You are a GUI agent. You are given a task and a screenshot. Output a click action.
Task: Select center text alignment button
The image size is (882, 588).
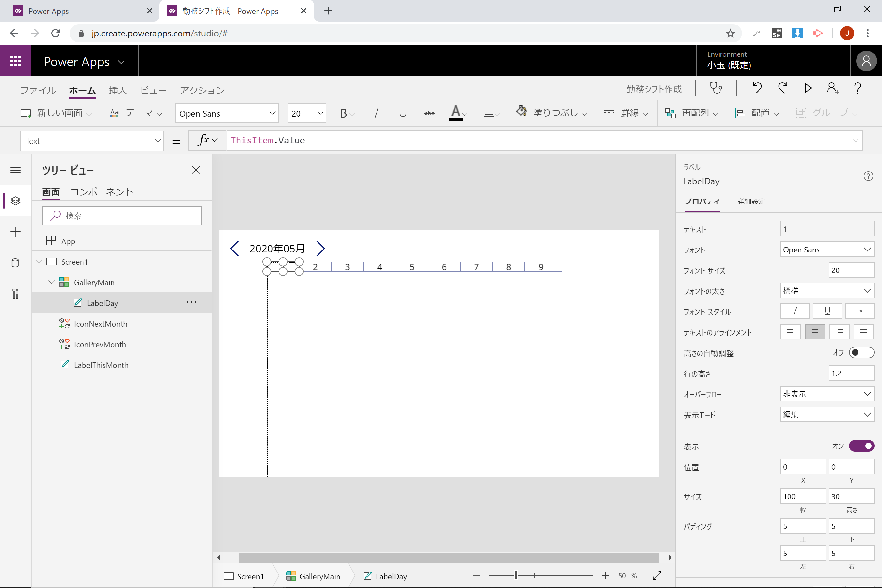(815, 331)
